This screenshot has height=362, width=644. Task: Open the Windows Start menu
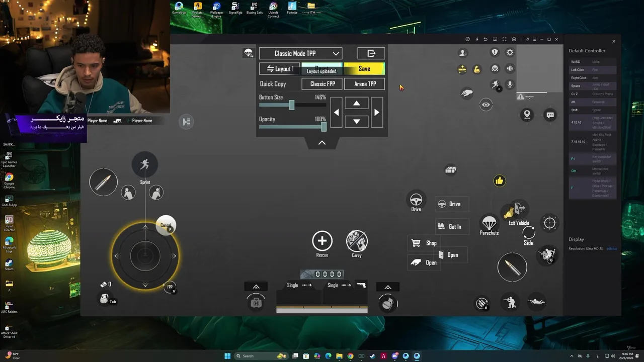click(227, 356)
